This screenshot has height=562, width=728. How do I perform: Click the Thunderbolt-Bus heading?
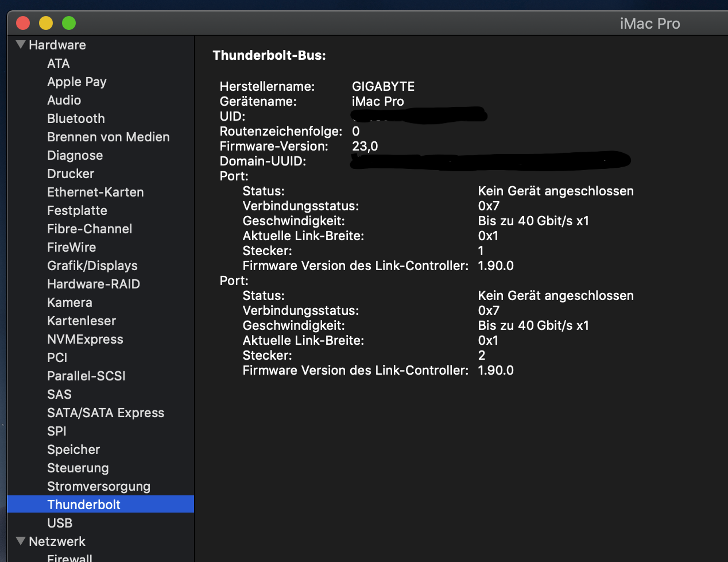(269, 55)
